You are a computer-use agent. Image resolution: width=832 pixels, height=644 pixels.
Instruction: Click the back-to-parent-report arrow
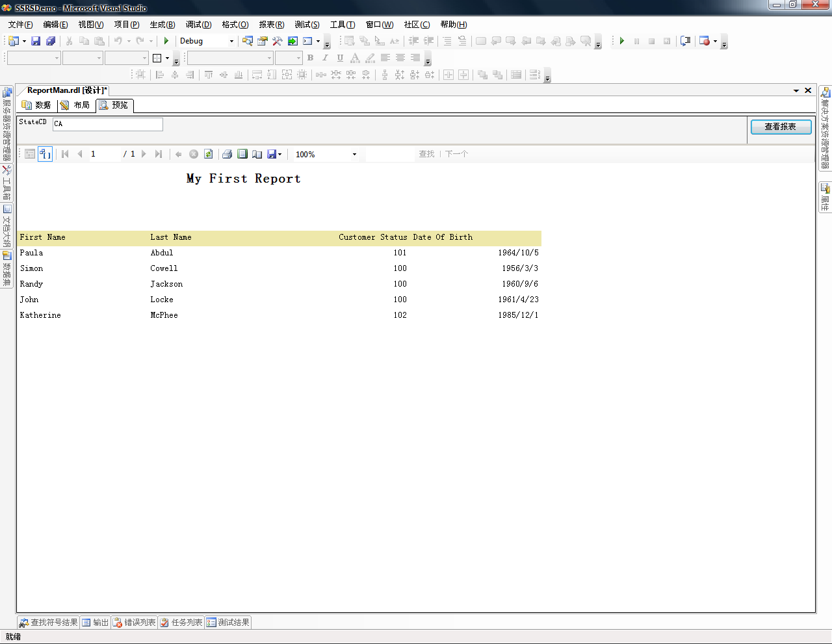(x=179, y=154)
